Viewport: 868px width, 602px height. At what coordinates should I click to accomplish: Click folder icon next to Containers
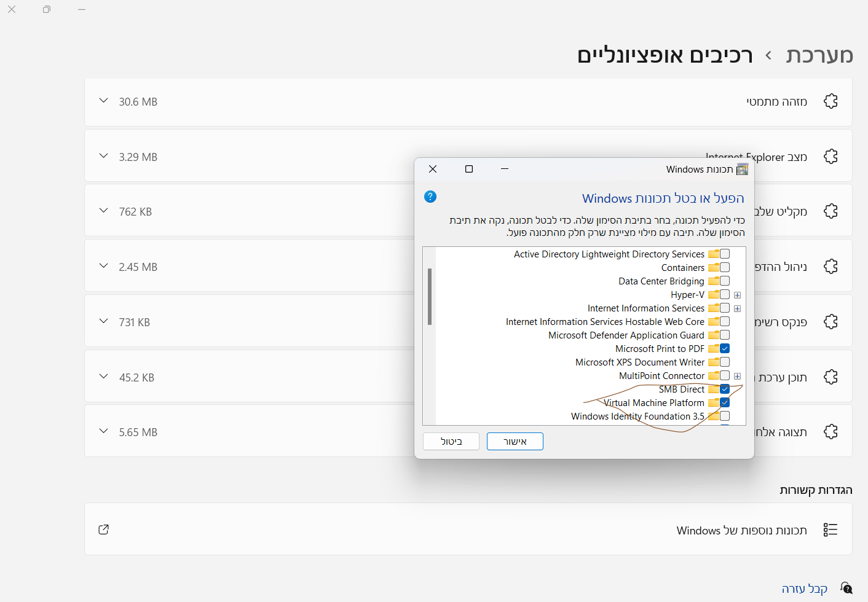pyautogui.click(x=714, y=267)
